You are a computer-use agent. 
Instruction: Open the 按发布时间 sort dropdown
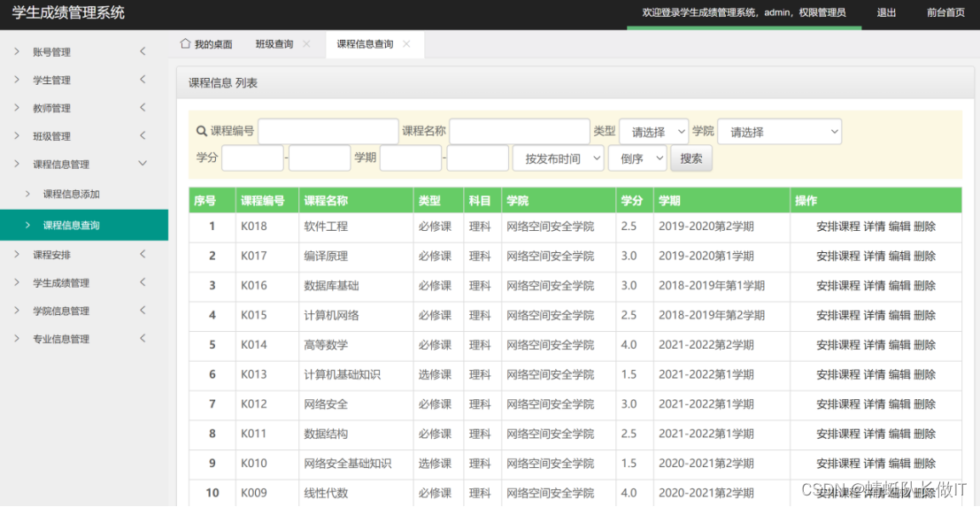pos(558,158)
